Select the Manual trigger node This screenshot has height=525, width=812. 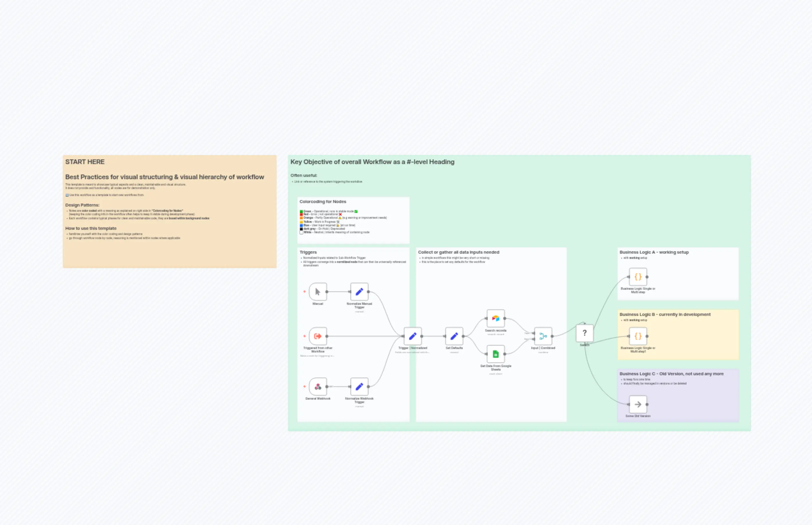pyautogui.click(x=317, y=292)
